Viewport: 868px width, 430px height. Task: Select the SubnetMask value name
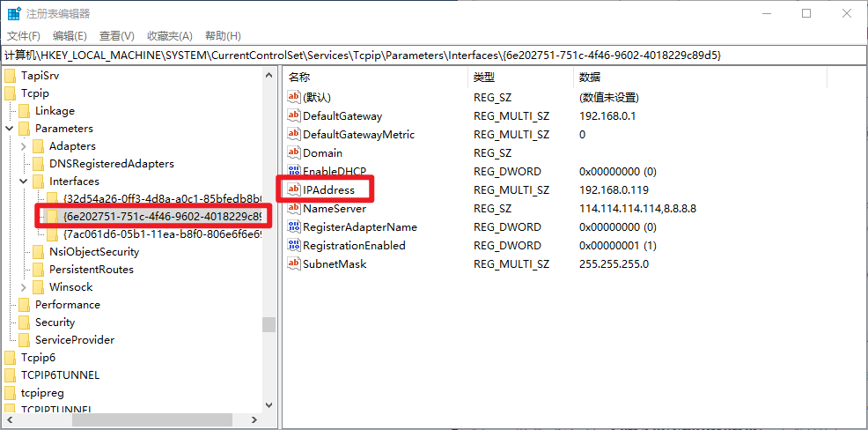pos(335,263)
